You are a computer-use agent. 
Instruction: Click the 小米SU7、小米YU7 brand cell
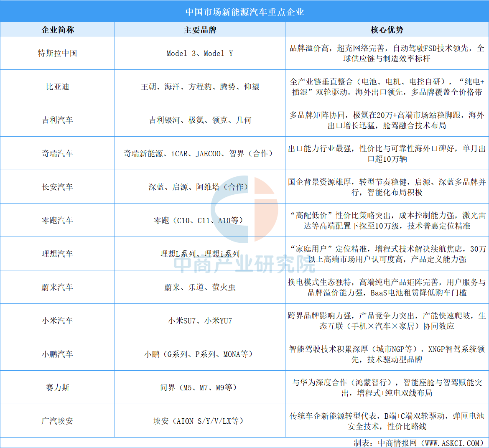coord(200,321)
